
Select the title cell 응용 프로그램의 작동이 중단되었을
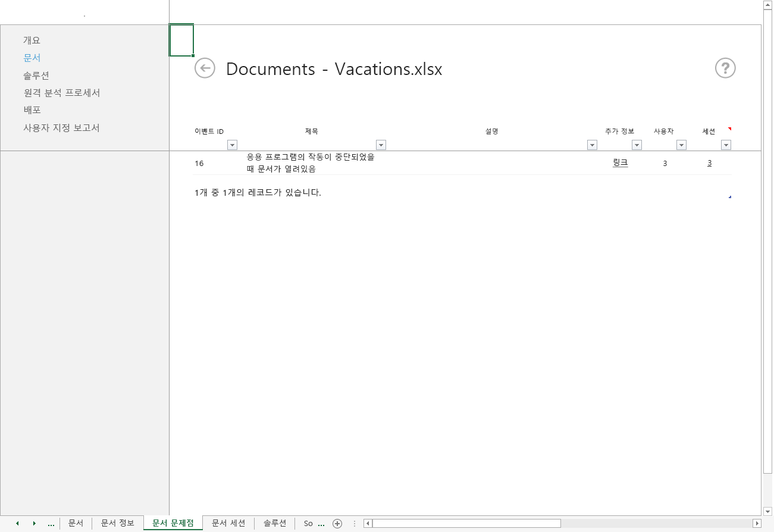pos(310,163)
